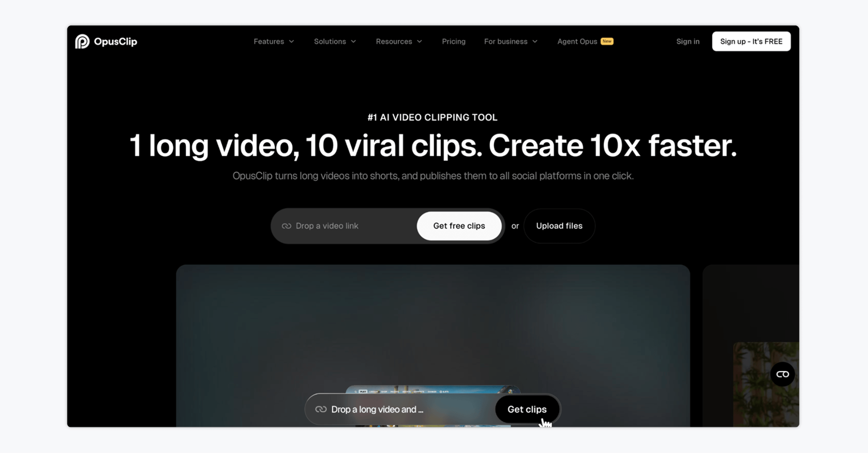The image size is (868, 453).
Task: Expand the Resources dropdown chevron
Action: 420,42
